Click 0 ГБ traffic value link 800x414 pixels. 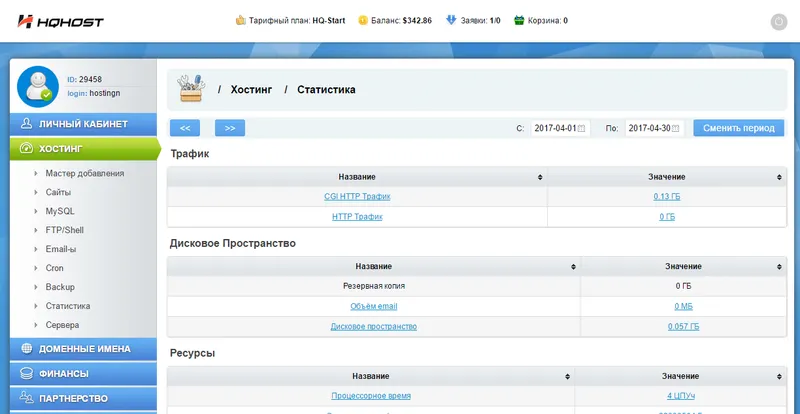pyautogui.click(x=667, y=217)
